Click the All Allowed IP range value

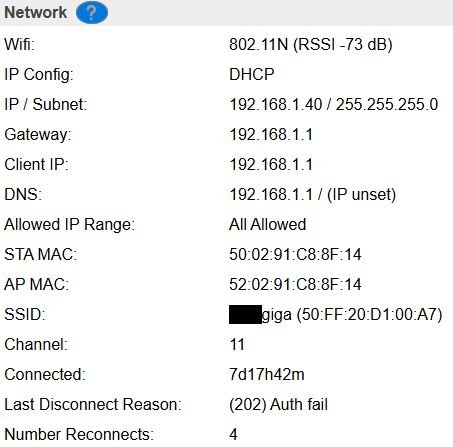pyautogui.click(x=267, y=224)
